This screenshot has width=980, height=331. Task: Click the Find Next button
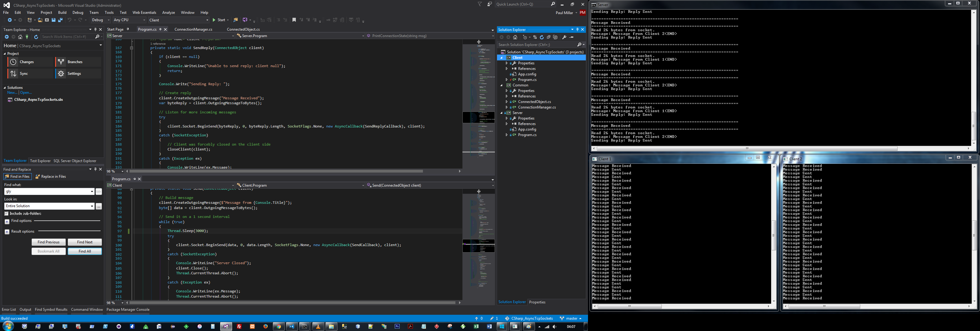tap(85, 242)
